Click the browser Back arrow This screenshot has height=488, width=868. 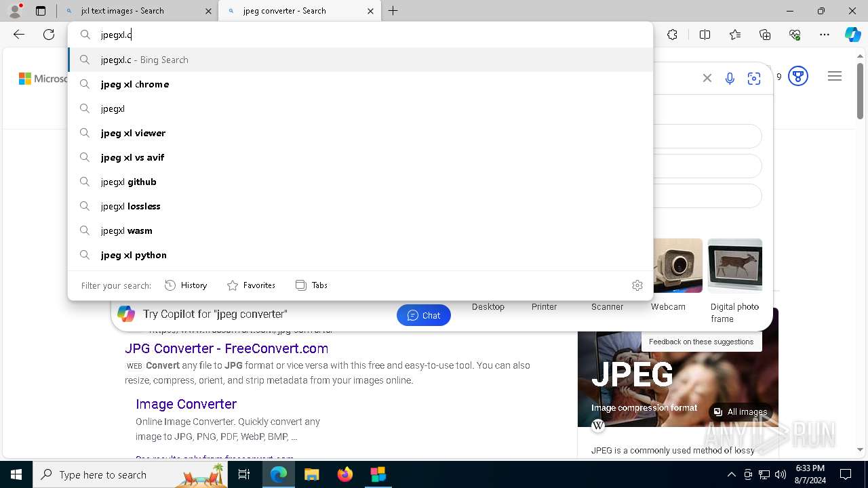coord(19,35)
